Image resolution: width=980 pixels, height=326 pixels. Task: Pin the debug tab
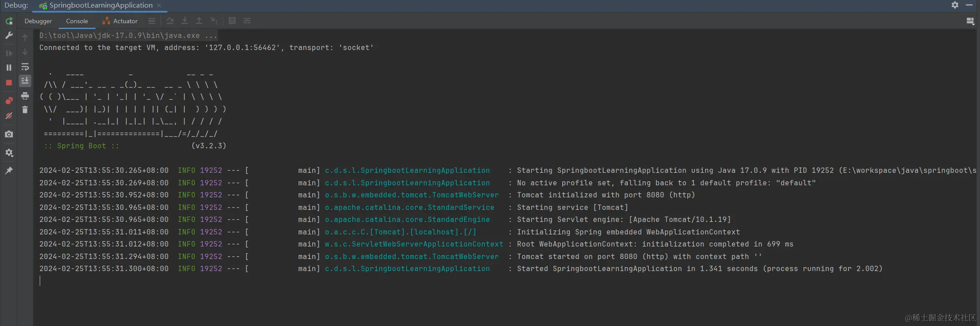[x=9, y=171]
